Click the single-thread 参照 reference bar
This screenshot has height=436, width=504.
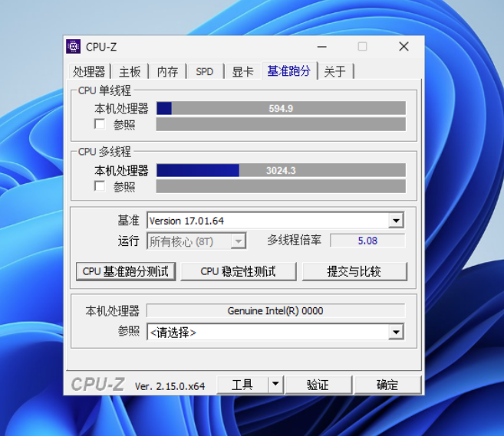tap(281, 124)
